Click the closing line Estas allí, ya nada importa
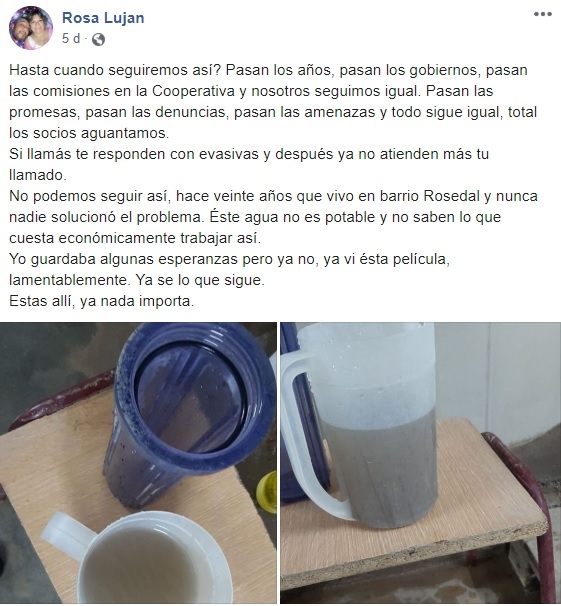Viewport: 561px width, 606px height. [x=101, y=301]
